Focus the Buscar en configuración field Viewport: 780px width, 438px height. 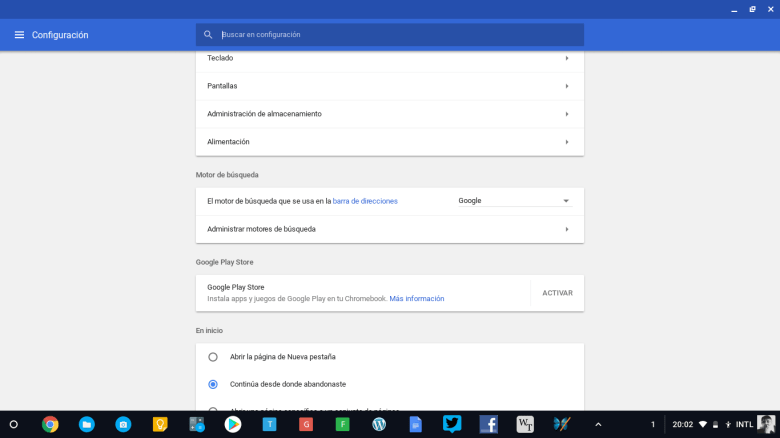click(390, 35)
